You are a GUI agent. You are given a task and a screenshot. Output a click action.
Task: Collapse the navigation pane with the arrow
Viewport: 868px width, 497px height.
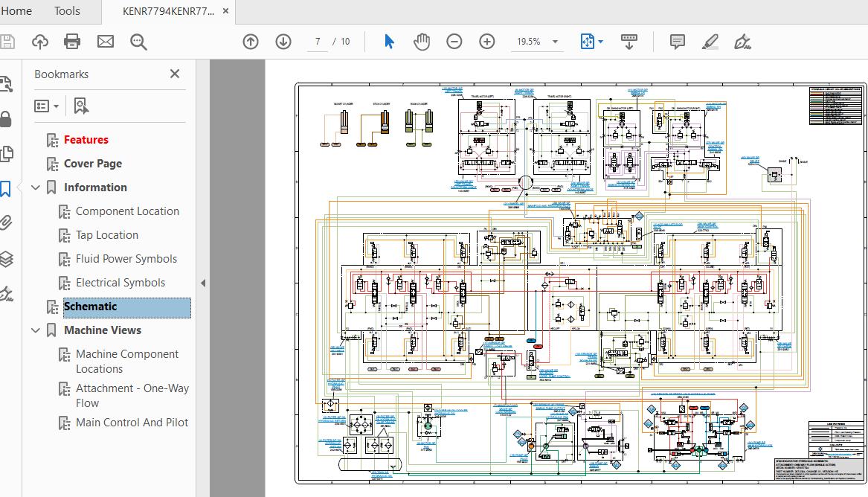pos(203,283)
